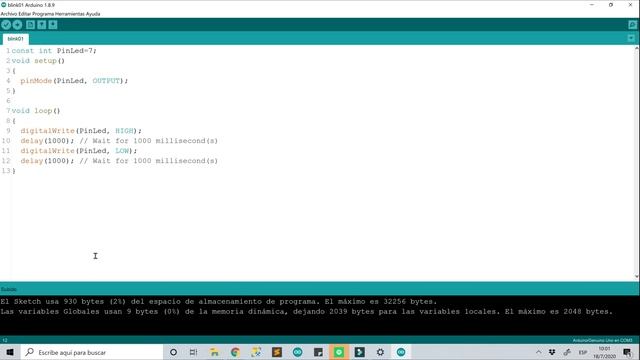Click the delay(1000) statement on line 10
The image size is (640, 360).
coord(47,141)
